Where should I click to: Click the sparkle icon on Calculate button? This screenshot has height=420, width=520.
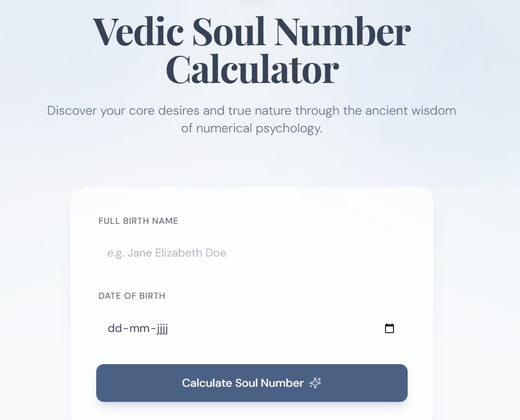pos(315,383)
